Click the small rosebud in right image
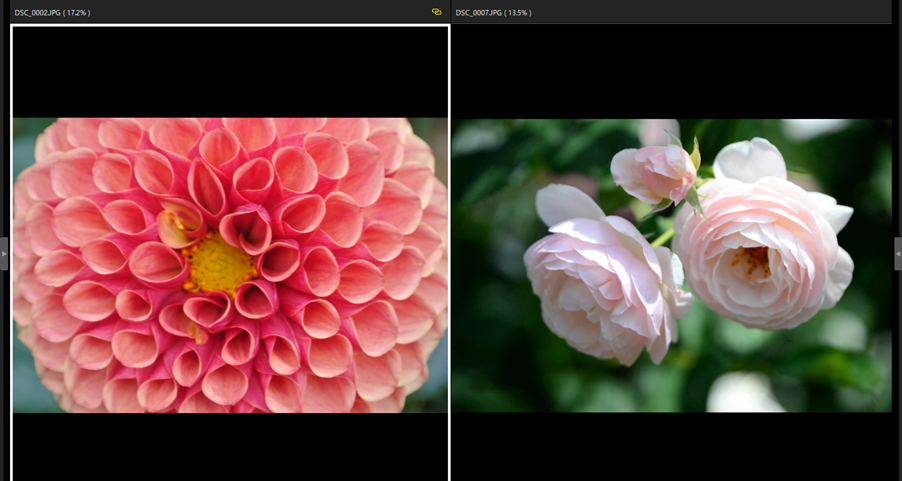Screen dimensions: 902x481 click(652, 172)
